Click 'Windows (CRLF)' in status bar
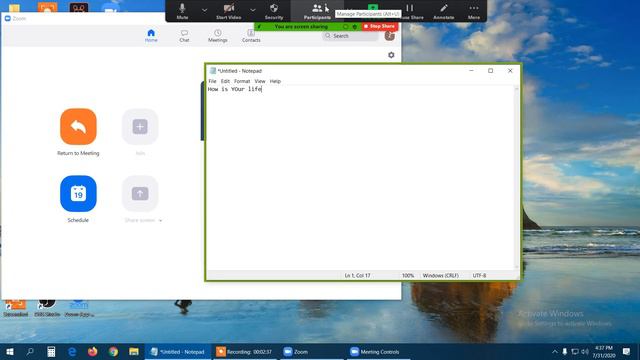 (440, 276)
